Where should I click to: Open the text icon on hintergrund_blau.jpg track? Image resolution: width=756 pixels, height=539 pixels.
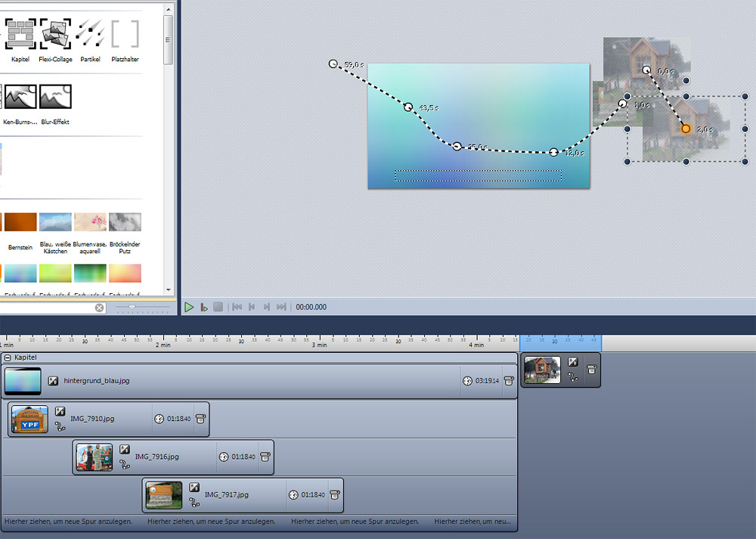53,380
